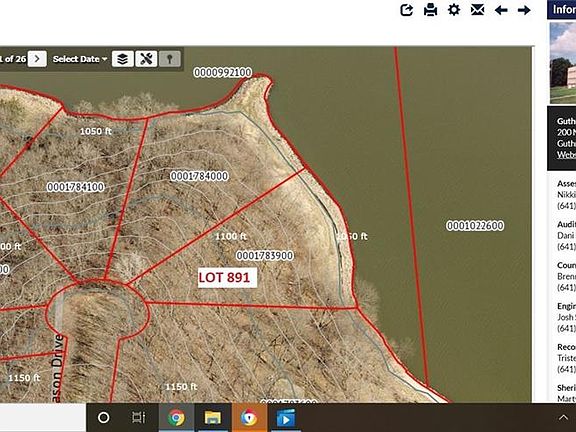Click the share icon in top toolbar
The height and width of the screenshot is (432, 576).
pos(406,10)
